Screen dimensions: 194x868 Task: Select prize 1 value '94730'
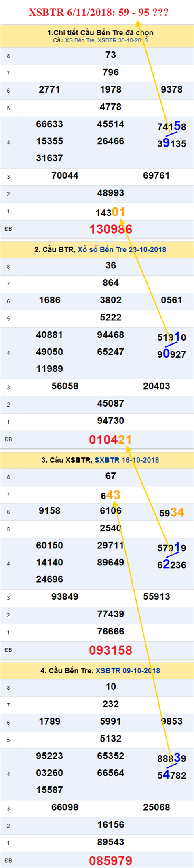[x=110, y=421]
